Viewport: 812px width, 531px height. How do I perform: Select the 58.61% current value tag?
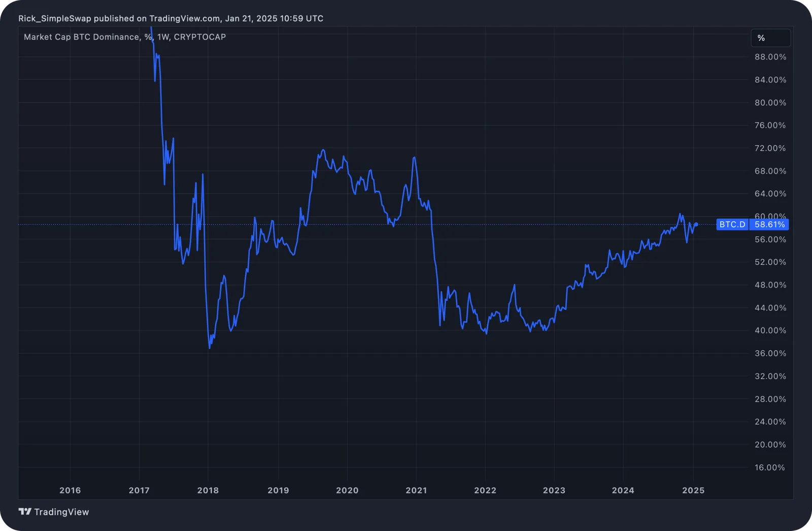click(x=769, y=224)
